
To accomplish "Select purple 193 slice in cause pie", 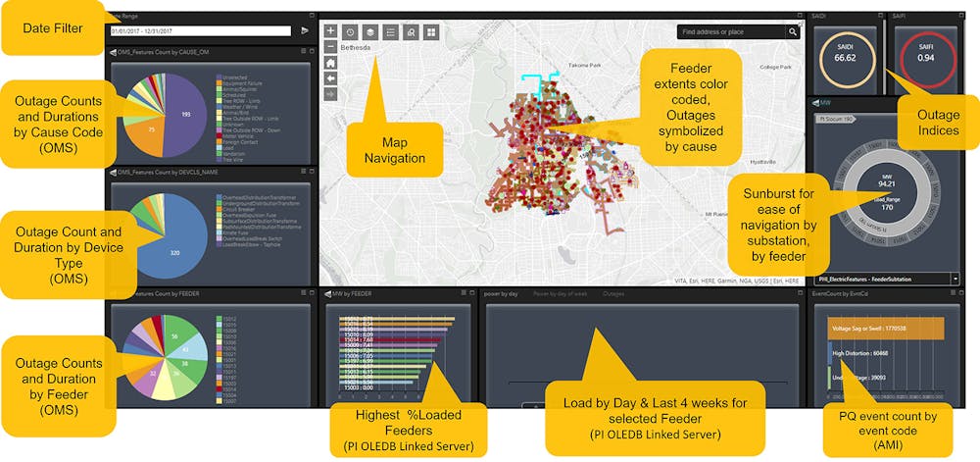I will coord(184,115).
